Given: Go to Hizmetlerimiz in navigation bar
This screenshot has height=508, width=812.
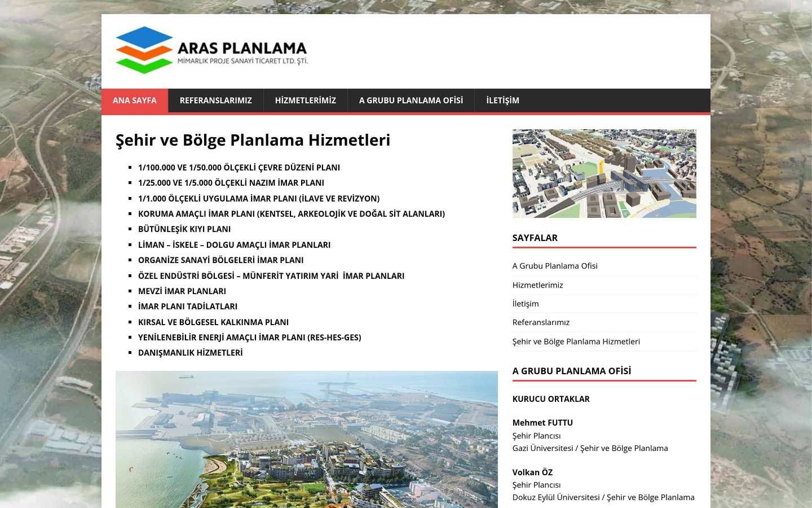Looking at the screenshot, I should [x=306, y=100].
